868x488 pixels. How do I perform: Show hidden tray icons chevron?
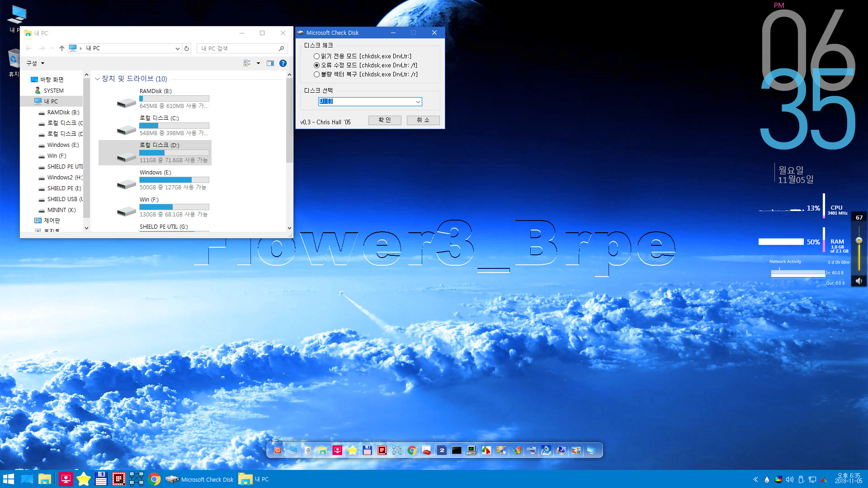pyautogui.click(x=755, y=479)
